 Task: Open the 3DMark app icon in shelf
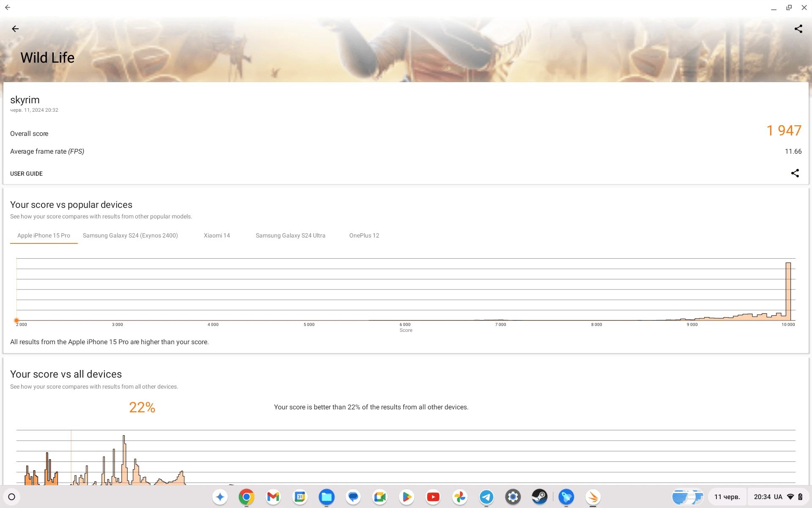click(x=593, y=497)
